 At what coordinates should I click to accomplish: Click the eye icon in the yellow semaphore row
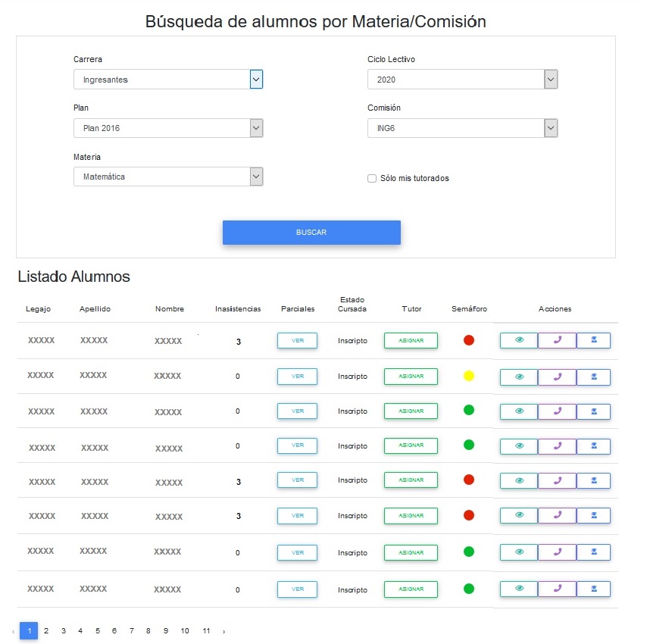click(519, 377)
